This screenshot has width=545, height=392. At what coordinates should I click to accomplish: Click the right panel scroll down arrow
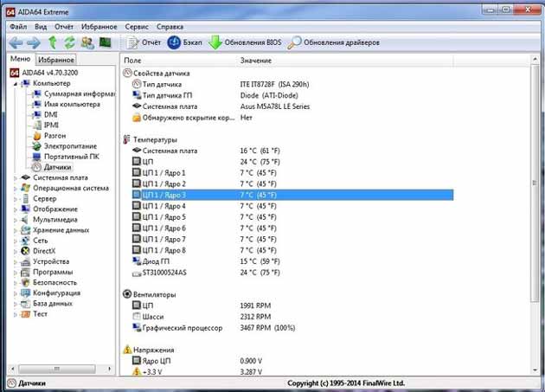pyautogui.click(x=535, y=370)
